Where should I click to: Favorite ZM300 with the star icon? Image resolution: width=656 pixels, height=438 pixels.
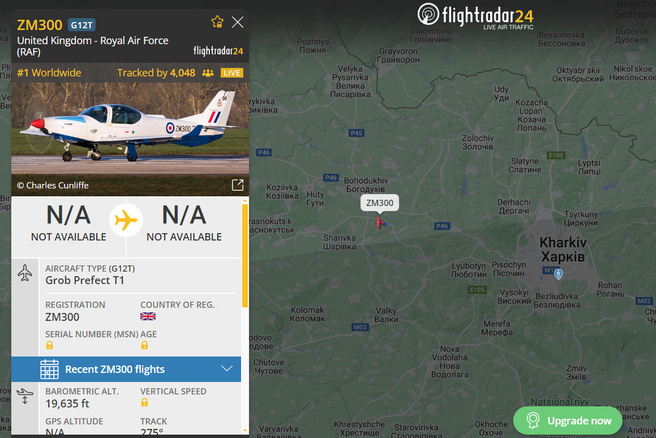pos(217,22)
